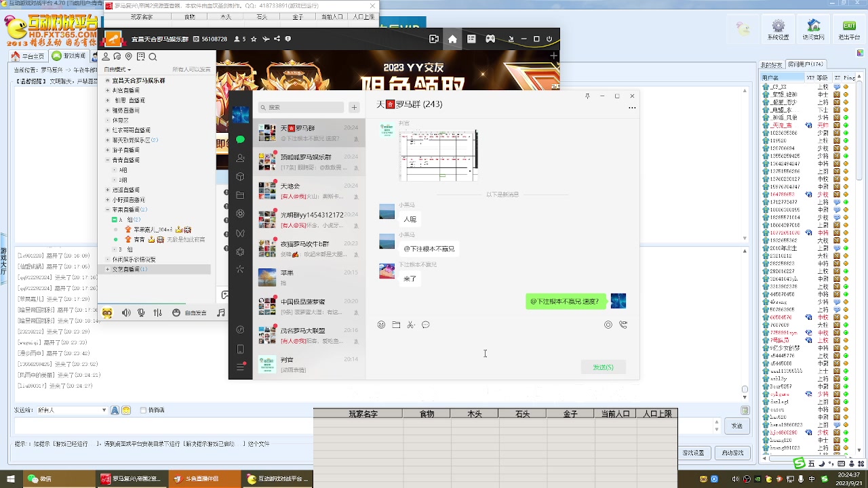
Task: Expand the 游子直播间 channel node
Action: 107,150
